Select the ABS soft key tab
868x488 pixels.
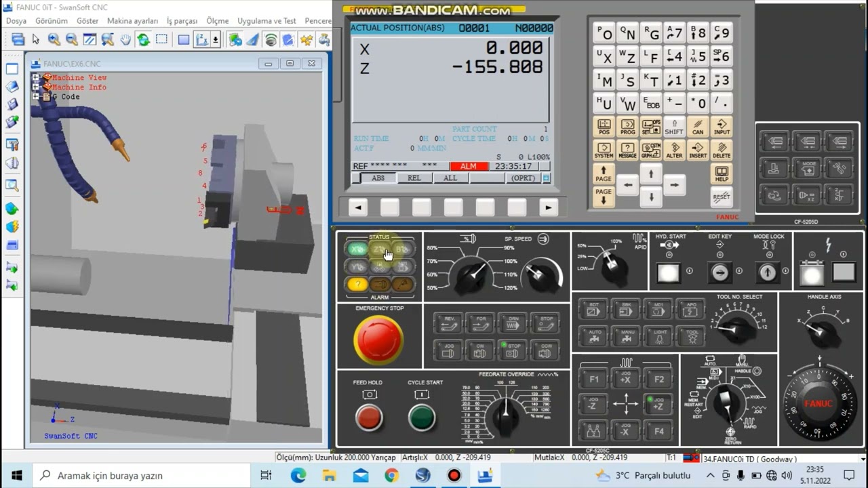point(378,178)
